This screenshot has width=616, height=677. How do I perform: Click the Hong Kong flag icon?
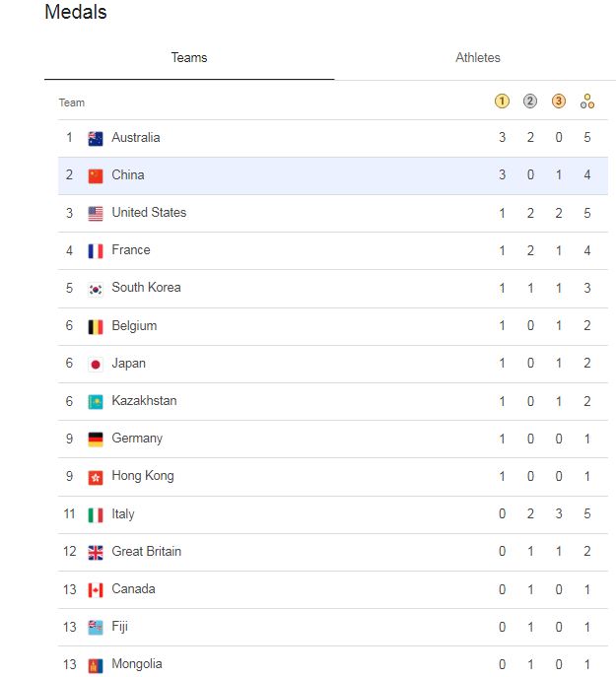(x=96, y=477)
